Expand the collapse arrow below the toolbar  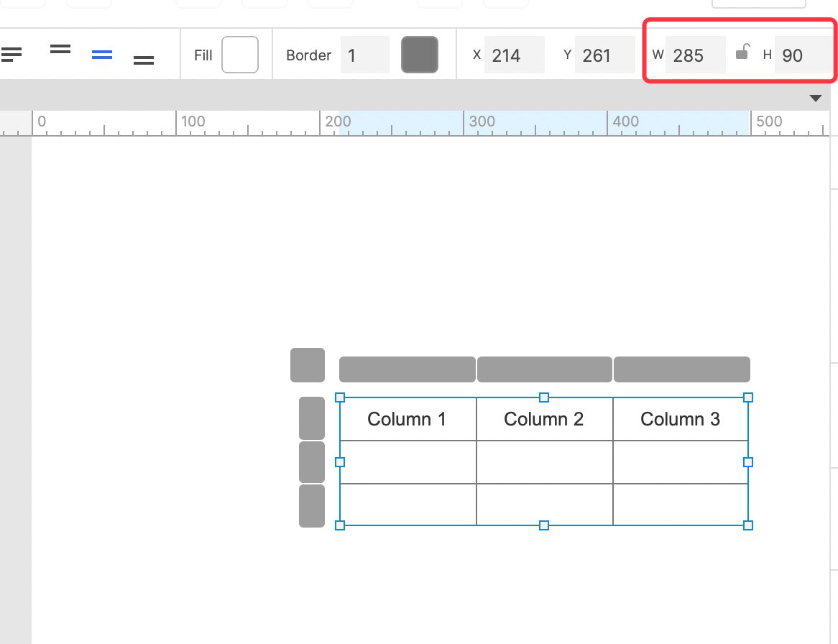point(815,98)
